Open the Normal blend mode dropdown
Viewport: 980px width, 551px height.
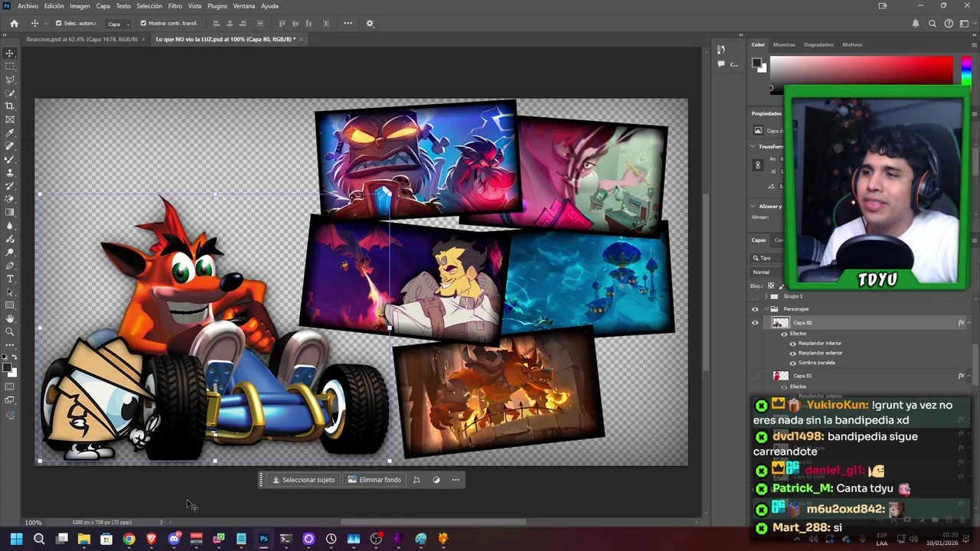(x=767, y=272)
